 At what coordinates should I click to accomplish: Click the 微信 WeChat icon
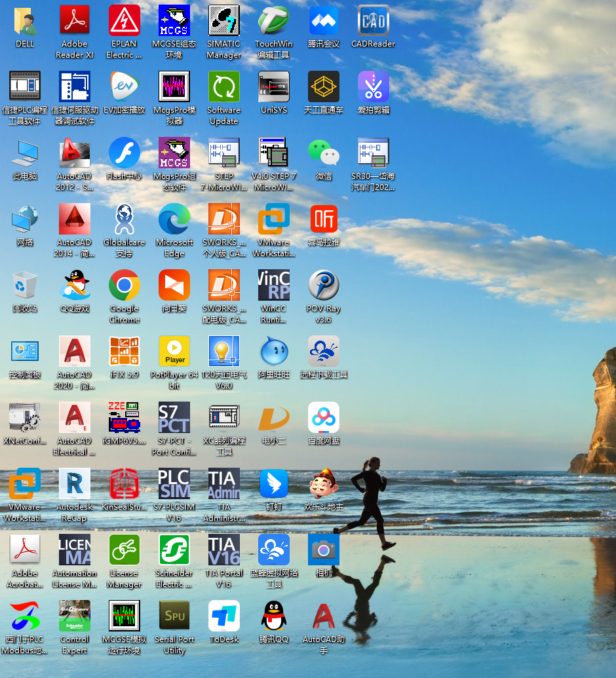(324, 153)
